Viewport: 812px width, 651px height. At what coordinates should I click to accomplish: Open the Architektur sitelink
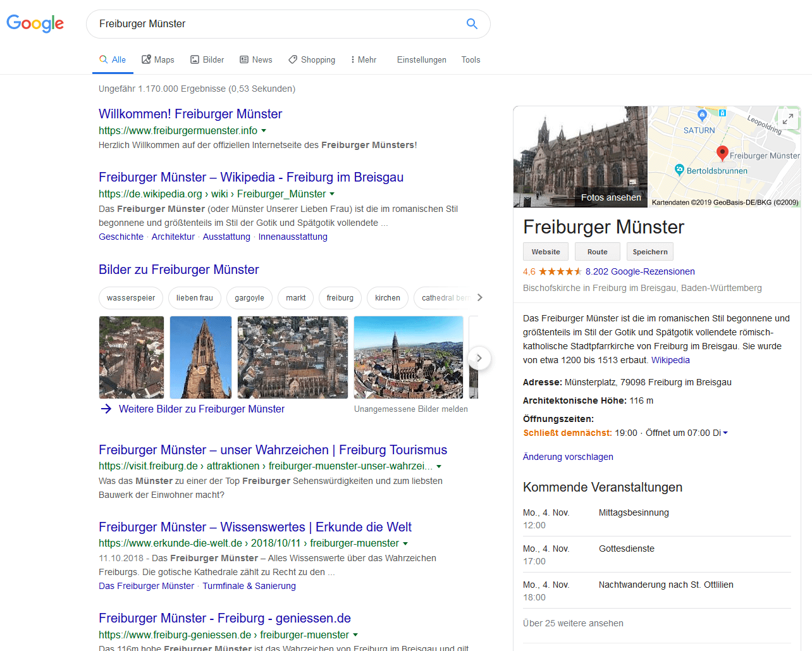173,237
